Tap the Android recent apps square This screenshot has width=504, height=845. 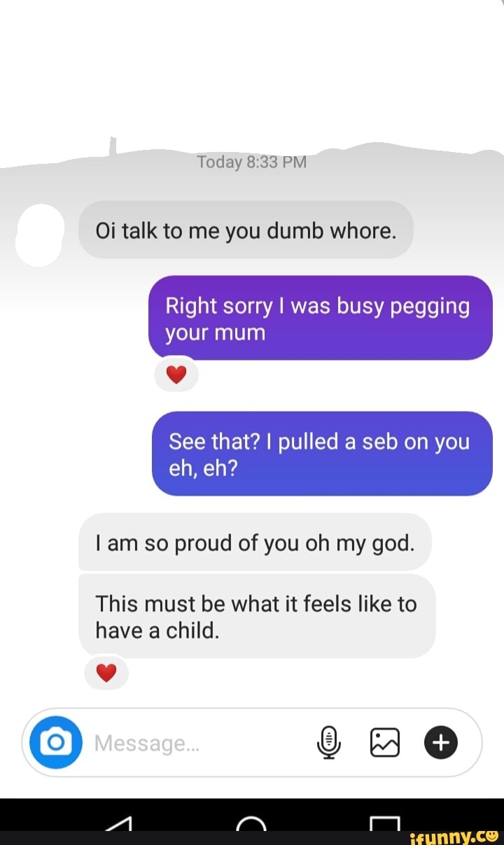point(384,823)
